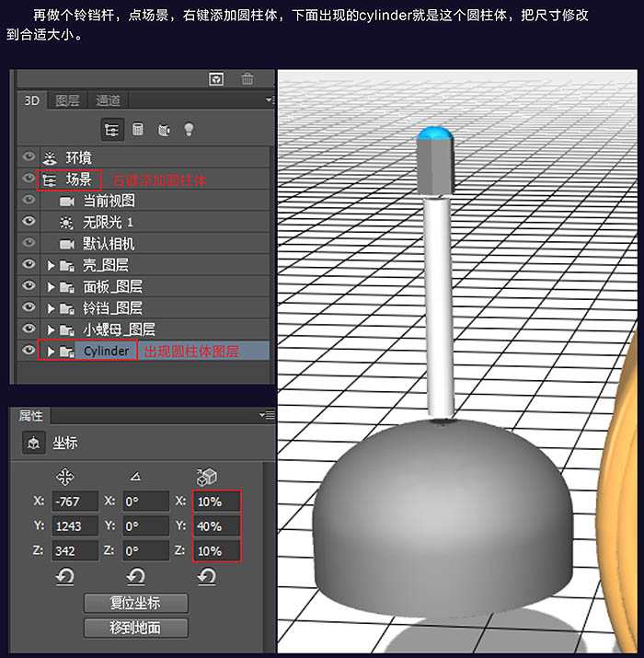Filter by lights bulb icon
Viewport: 644px width, 658px height.
tap(189, 129)
